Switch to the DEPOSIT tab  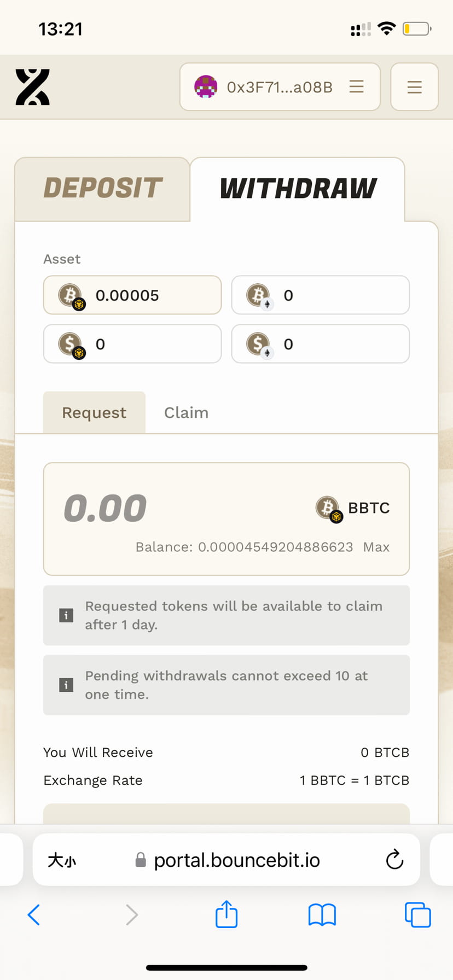(102, 188)
